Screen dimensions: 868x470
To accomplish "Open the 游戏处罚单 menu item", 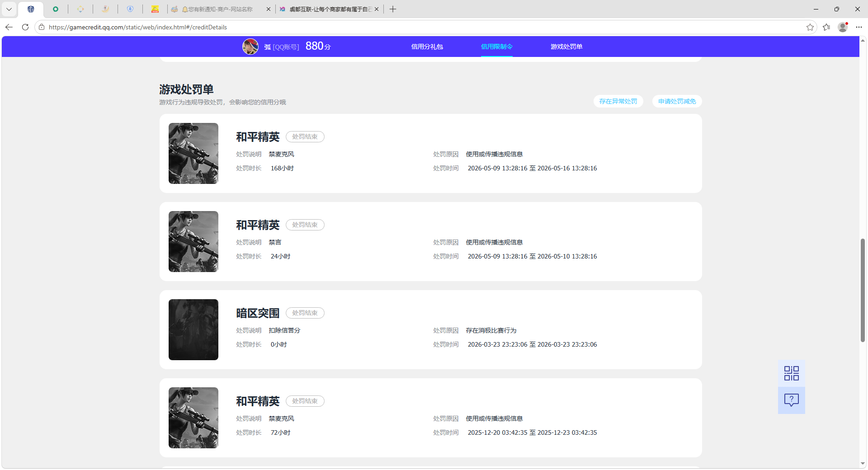I will coord(566,47).
